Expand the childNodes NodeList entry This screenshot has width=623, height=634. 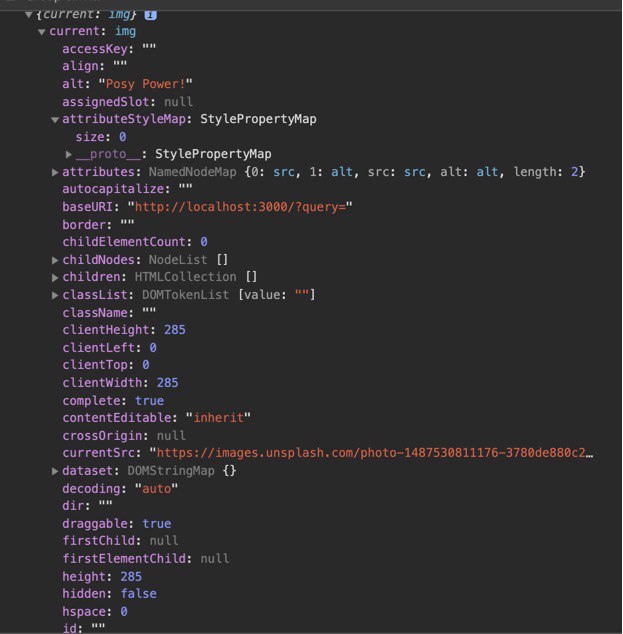[55, 260]
